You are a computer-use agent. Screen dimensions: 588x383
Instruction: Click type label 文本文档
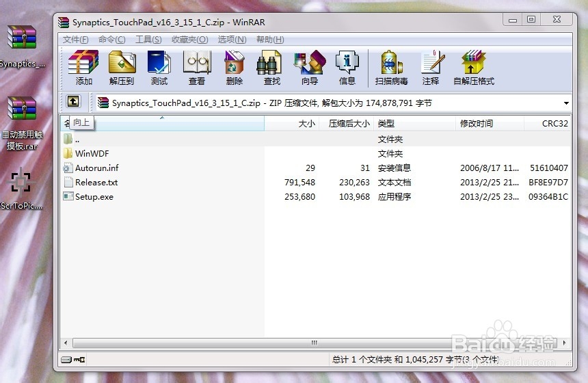click(394, 183)
